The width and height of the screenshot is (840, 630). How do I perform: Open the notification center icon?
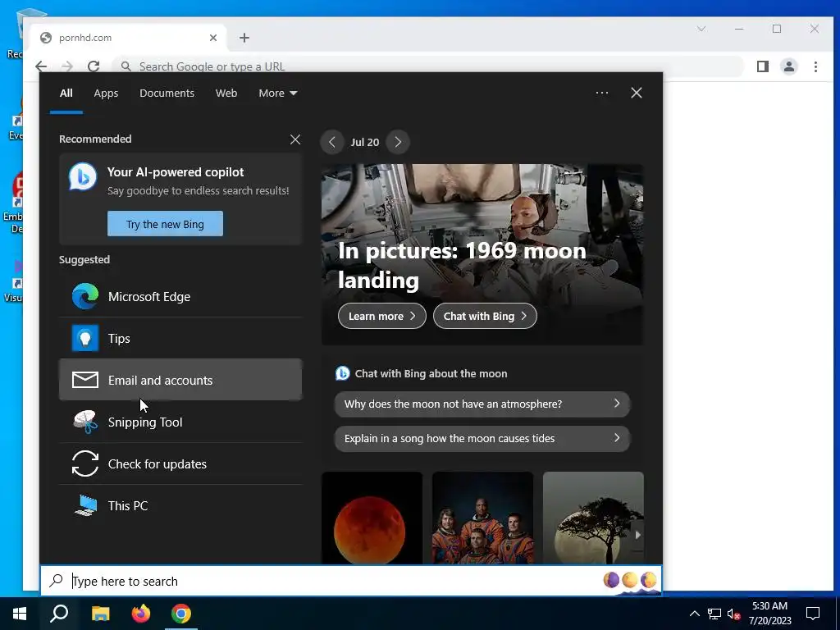coord(813,614)
